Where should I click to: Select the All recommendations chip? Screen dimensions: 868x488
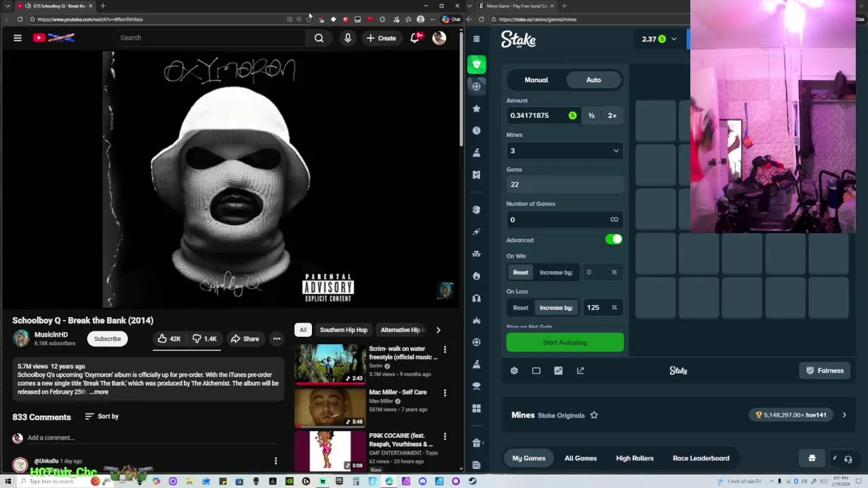point(303,330)
